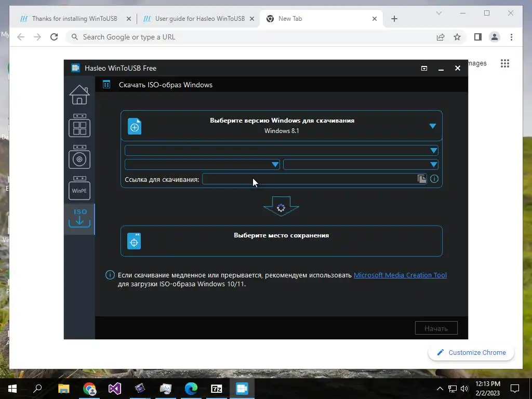The height and width of the screenshot is (399, 532).
Task: Open a new Chrome tab with plus
Action: (394, 19)
